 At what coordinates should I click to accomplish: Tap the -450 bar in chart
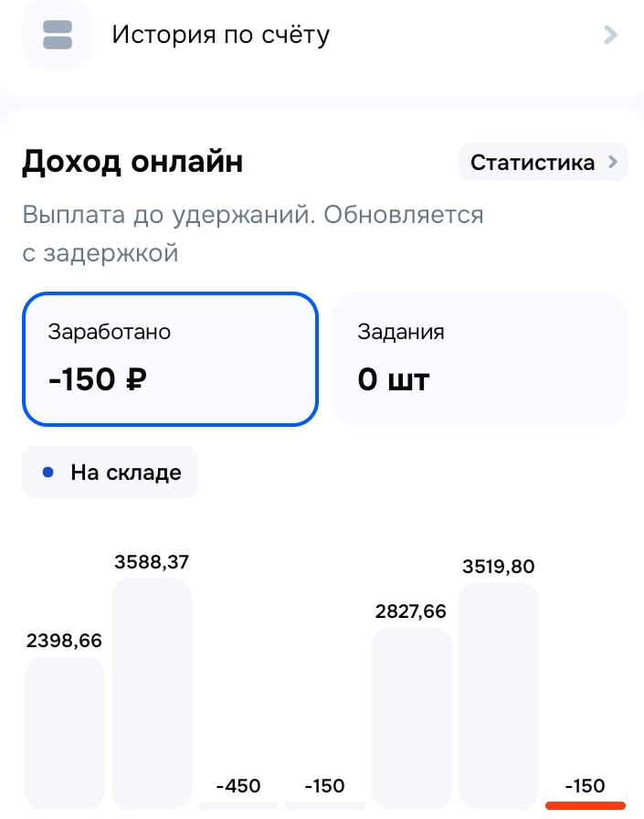[x=238, y=804]
